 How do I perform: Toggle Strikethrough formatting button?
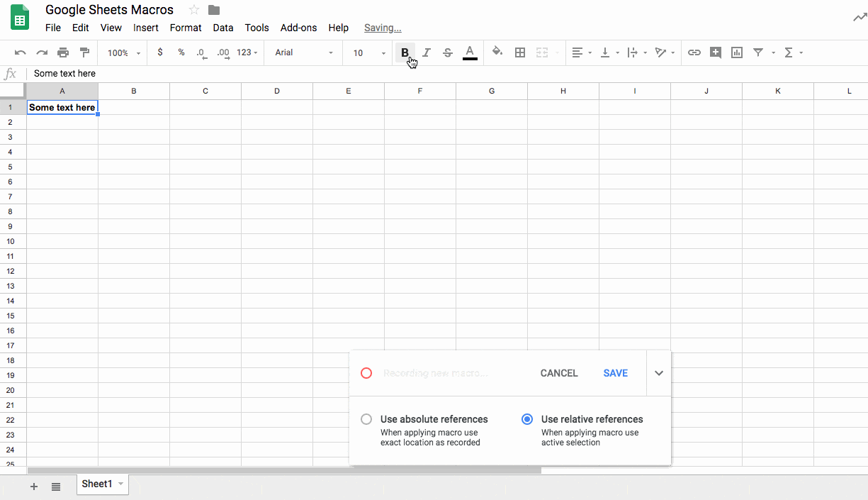(447, 52)
